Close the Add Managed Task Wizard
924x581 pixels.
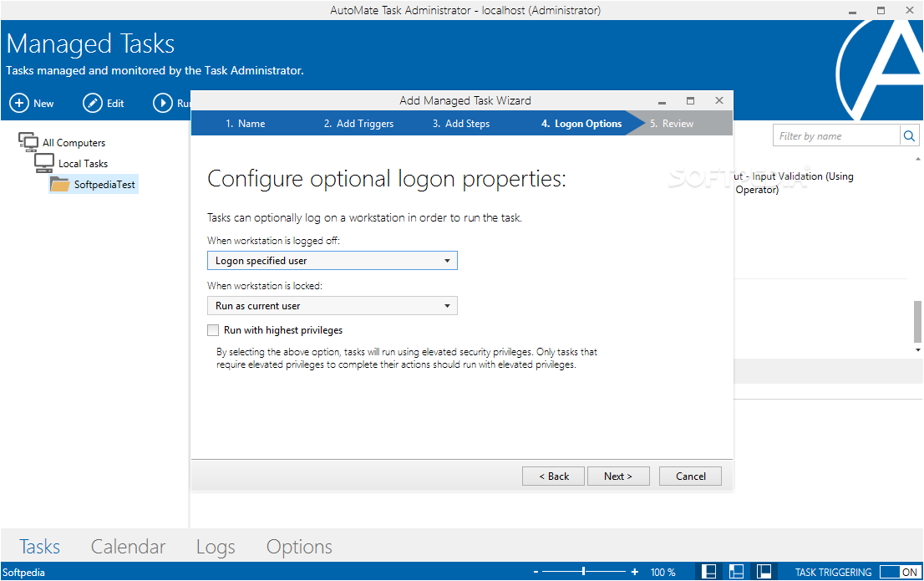pyautogui.click(x=719, y=101)
